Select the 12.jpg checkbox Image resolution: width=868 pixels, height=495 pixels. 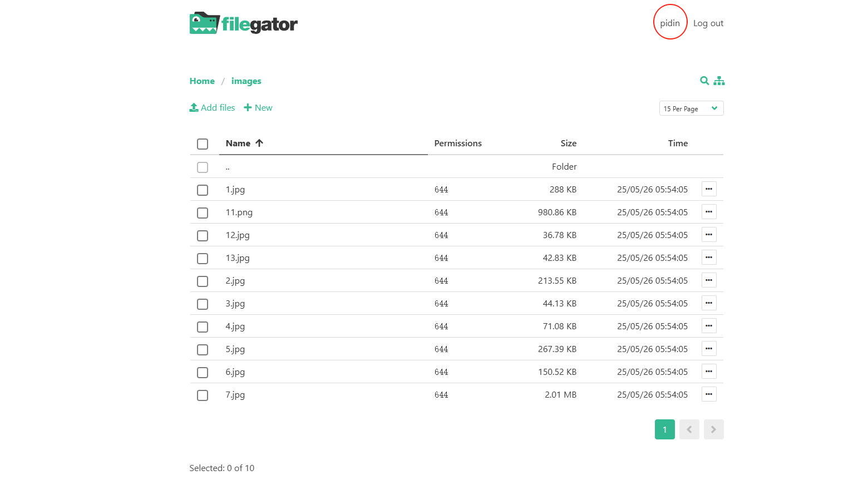click(x=203, y=236)
